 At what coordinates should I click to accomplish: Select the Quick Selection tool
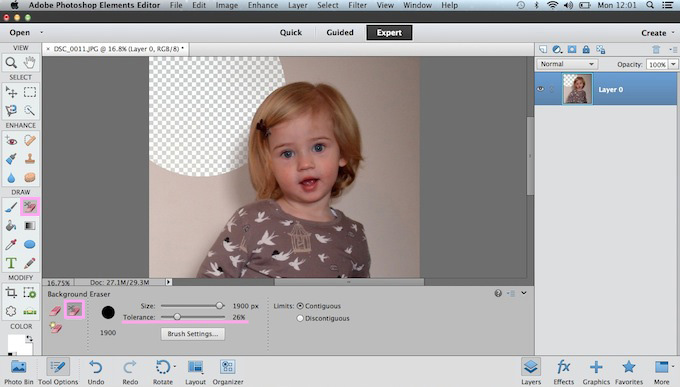(29, 111)
